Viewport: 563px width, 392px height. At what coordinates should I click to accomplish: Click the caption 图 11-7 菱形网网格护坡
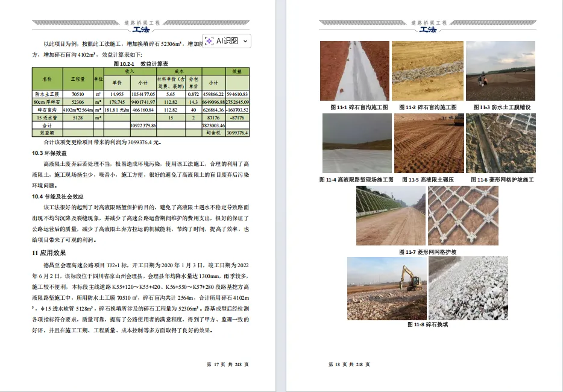point(427,252)
